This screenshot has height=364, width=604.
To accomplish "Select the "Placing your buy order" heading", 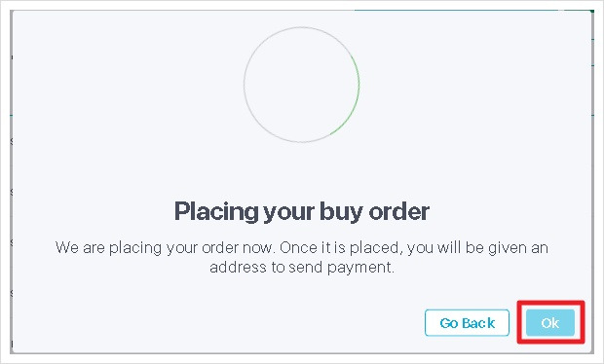I will point(302,211).
